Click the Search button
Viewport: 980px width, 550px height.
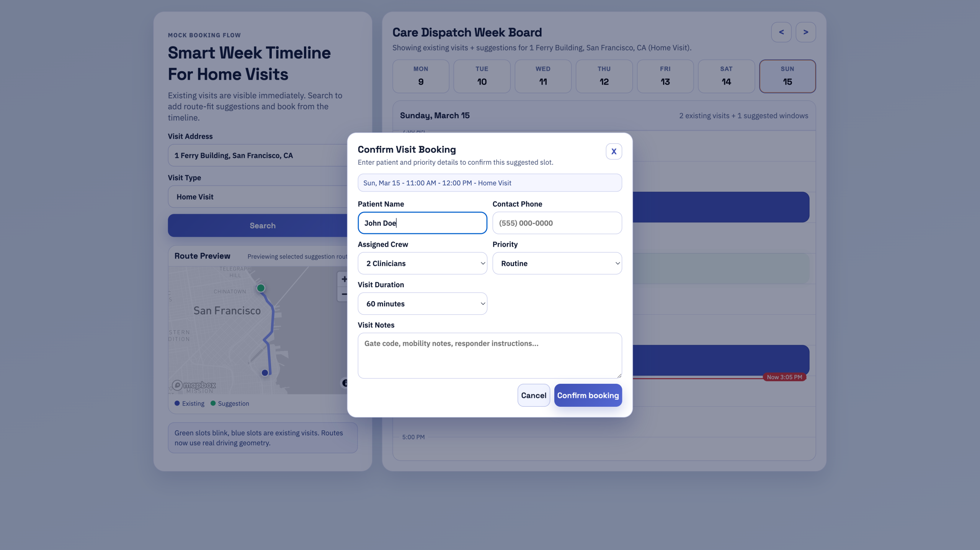tap(262, 226)
